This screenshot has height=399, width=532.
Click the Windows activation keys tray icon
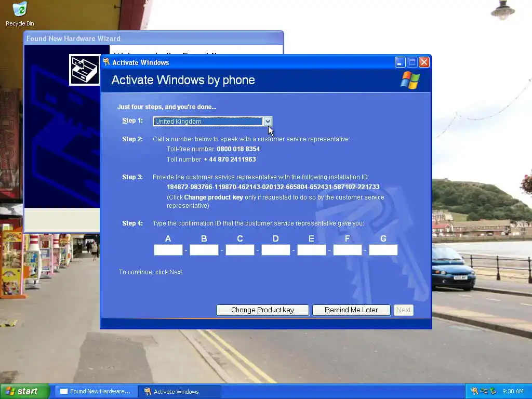[x=474, y=391]
